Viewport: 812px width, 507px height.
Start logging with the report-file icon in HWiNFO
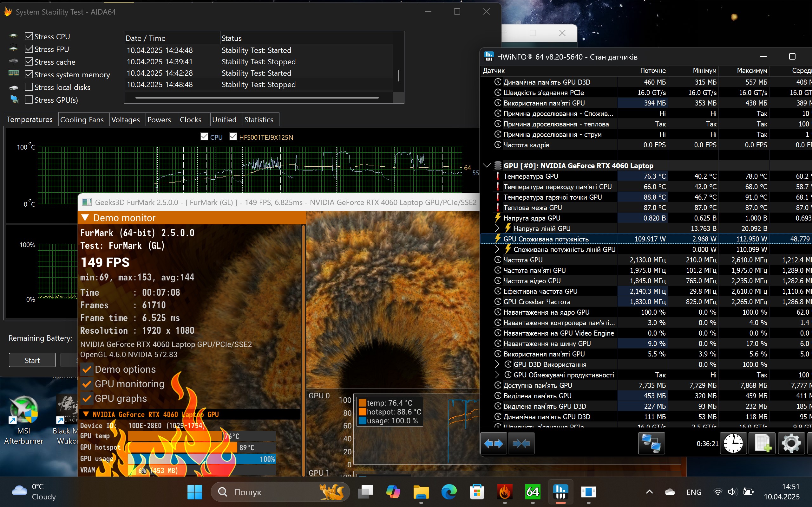(762, 443)
